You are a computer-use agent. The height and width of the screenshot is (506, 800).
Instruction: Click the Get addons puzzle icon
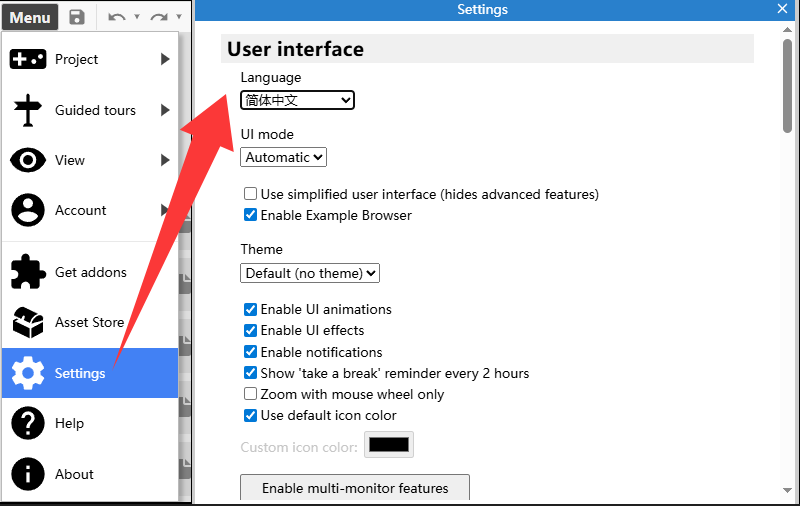(28, 272)
